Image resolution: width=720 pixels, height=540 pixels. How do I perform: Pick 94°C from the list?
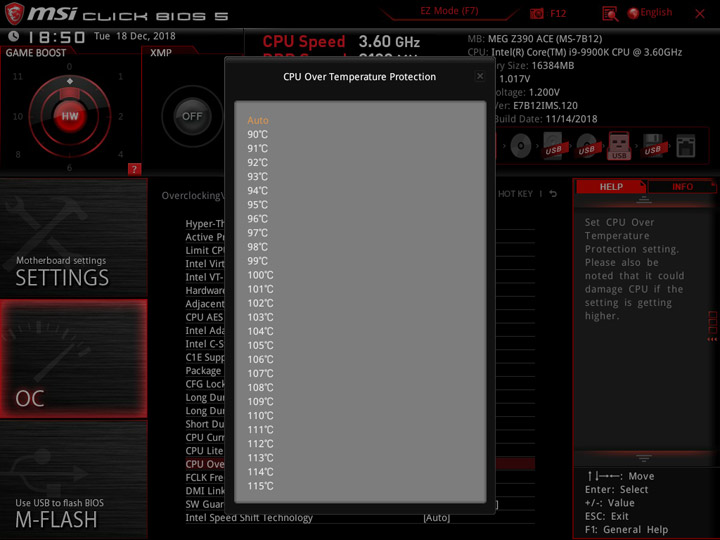258,191
